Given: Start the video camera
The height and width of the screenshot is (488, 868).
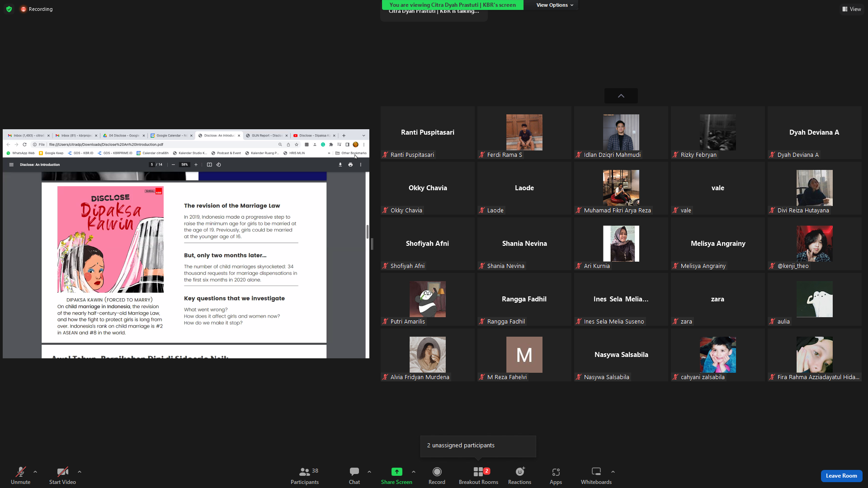Looking at the screenshot, I should [62, 476].
